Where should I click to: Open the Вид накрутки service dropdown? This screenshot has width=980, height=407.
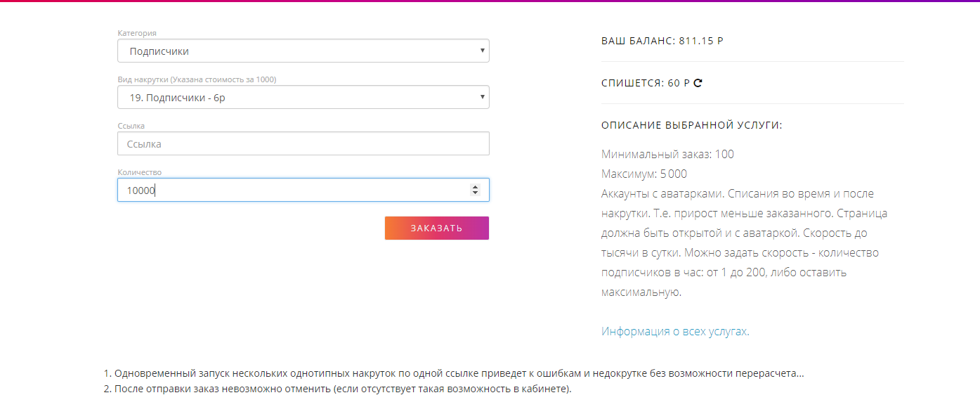pos(295,98)
